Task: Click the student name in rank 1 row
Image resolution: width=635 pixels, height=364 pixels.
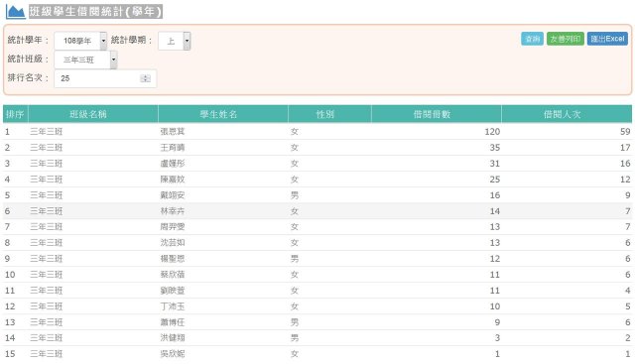Action: pos(173,132)
